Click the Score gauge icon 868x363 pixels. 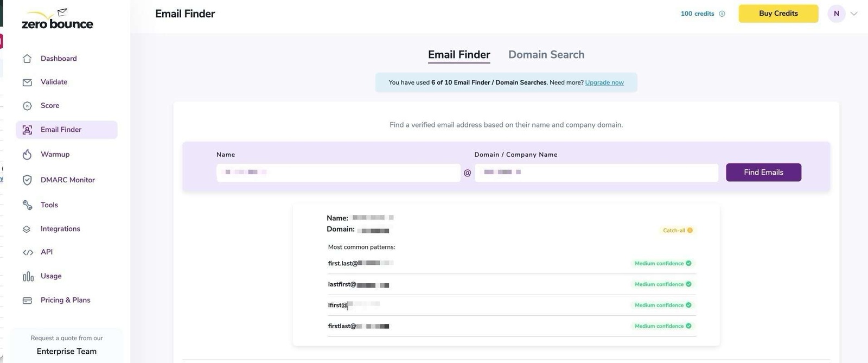[x=27, y=106]
